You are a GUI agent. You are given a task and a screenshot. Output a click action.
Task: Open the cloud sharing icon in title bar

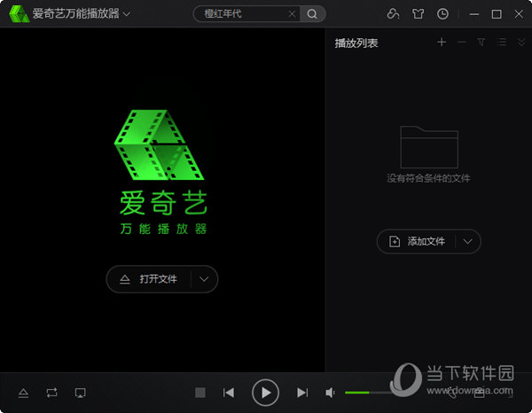click(x=393, y=14)
